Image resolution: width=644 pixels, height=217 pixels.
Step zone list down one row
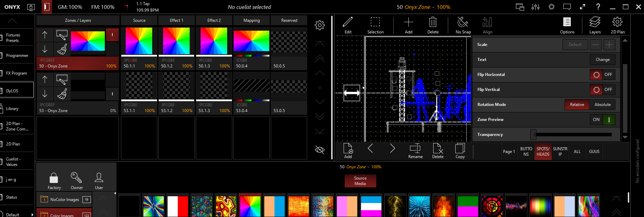pos(319,102)
